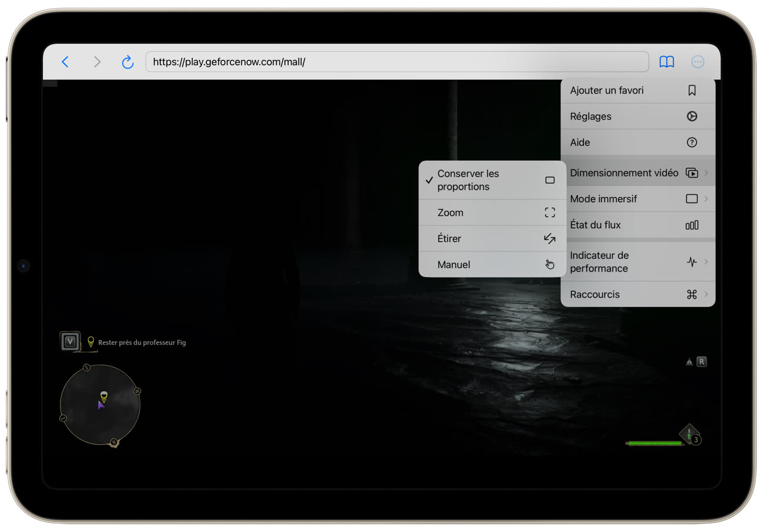Toggle the three-dots more menu button
This screenshot has width=763, height=532.
697,62
